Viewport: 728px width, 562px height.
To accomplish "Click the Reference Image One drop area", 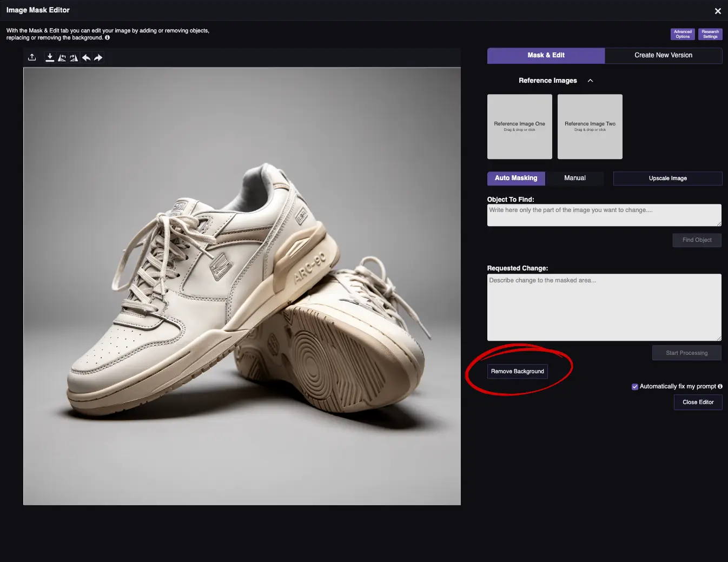I will (x=519, y=127).
